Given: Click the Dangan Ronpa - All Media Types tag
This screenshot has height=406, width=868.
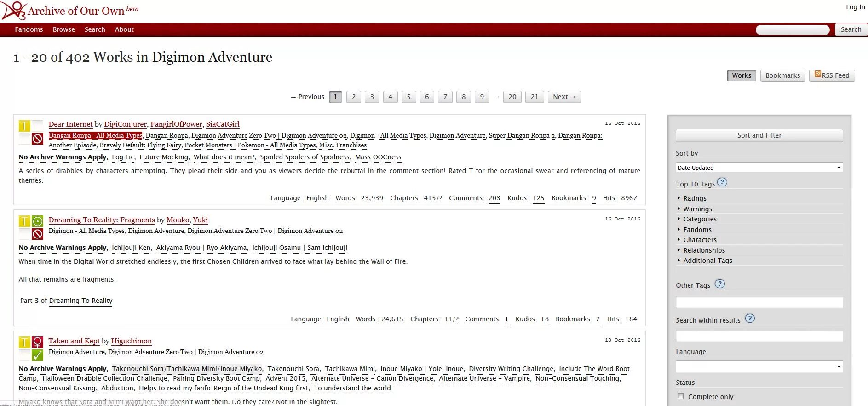Looking at the screenshot, I should point(95,135).
